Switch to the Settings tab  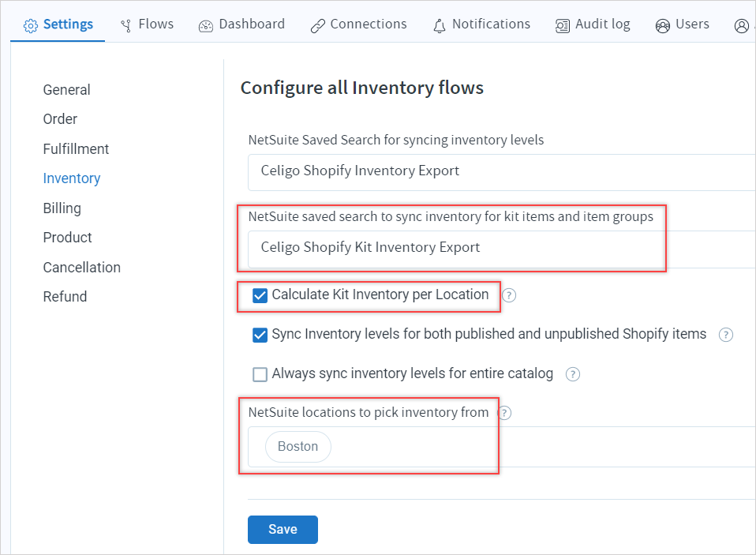click(x=58, y=24)
